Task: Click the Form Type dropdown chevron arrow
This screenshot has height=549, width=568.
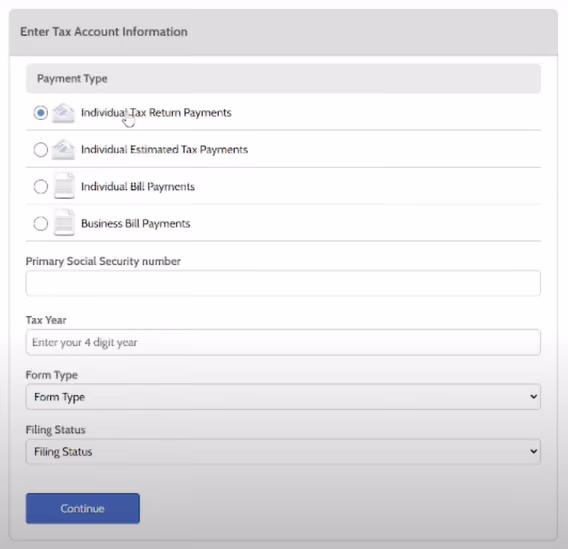Action: coord(533,397)
